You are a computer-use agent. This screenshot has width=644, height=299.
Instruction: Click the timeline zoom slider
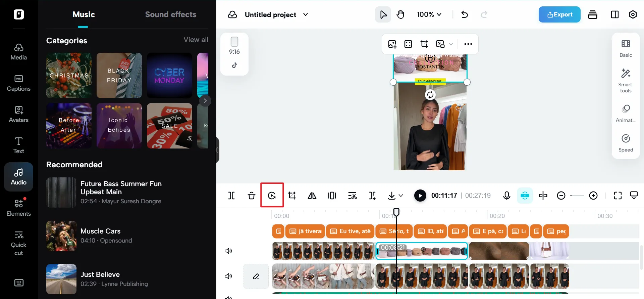(577, 196)
